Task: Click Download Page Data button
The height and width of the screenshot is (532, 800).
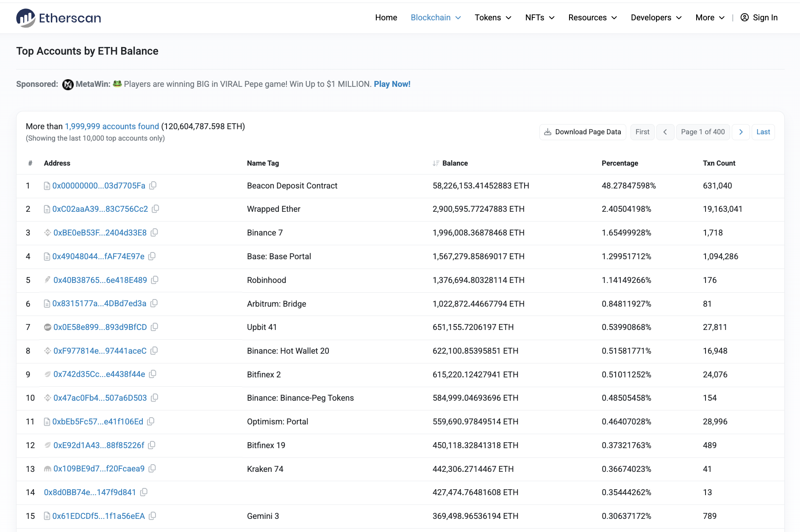Action: coord(582,132)
